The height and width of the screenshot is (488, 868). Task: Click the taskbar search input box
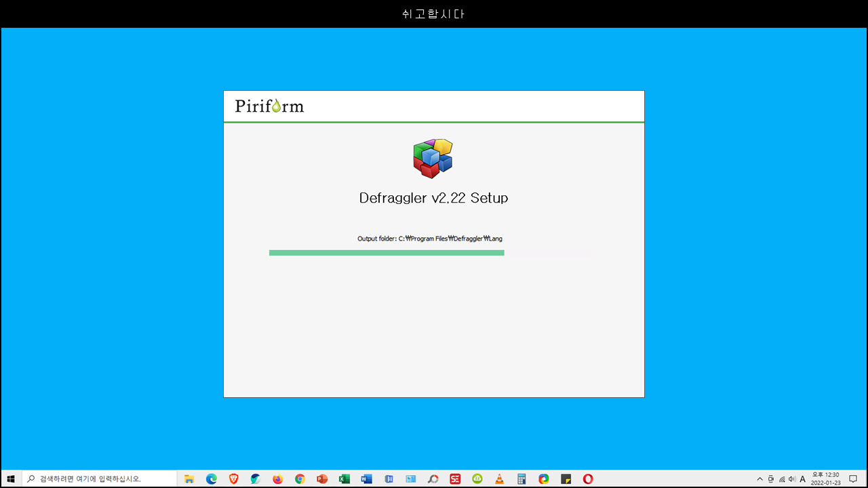coord(100,479)
